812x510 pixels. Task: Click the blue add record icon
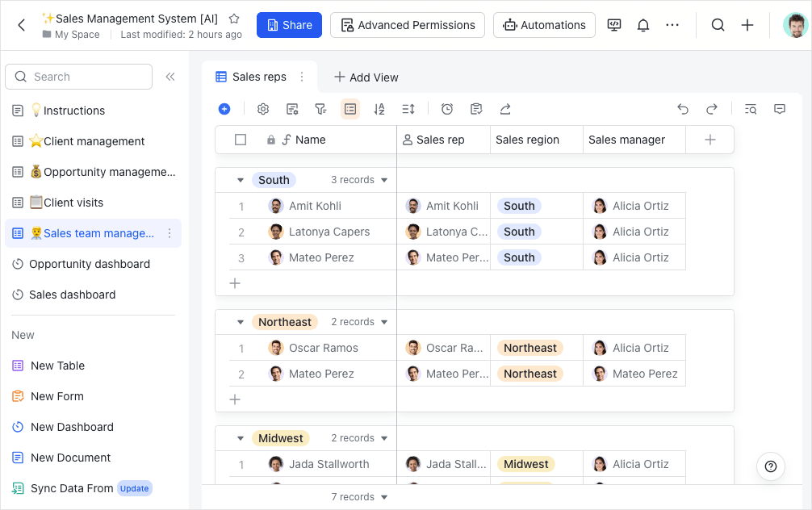pos(224,109)
